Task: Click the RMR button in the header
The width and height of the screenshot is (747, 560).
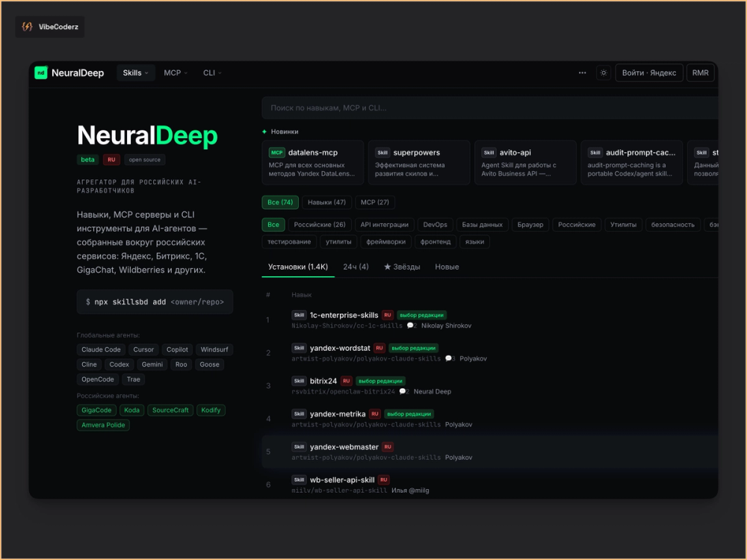Action: pos(701,73)
